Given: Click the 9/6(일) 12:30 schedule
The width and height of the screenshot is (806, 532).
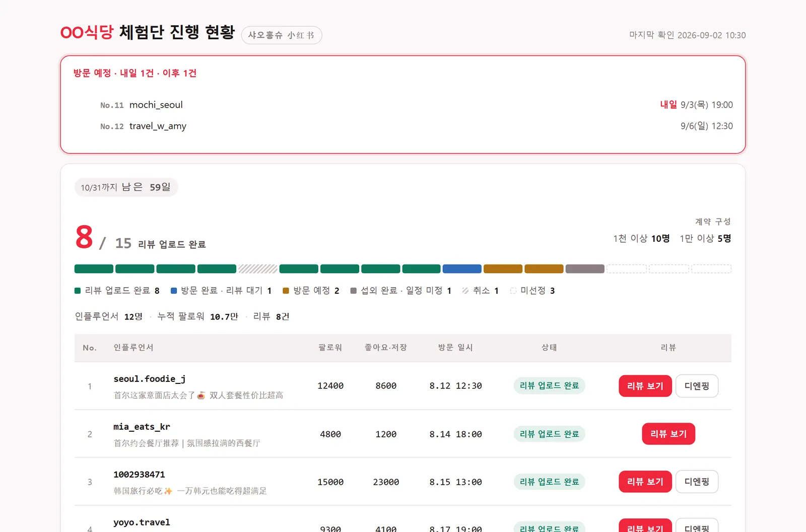Looking at the screenshot, I should tap(706, 126).
